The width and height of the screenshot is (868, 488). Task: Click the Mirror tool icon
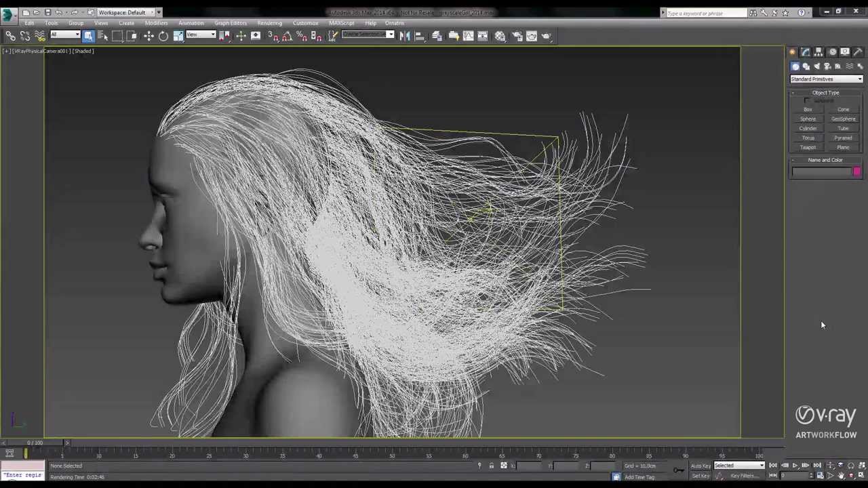point(405,36)
